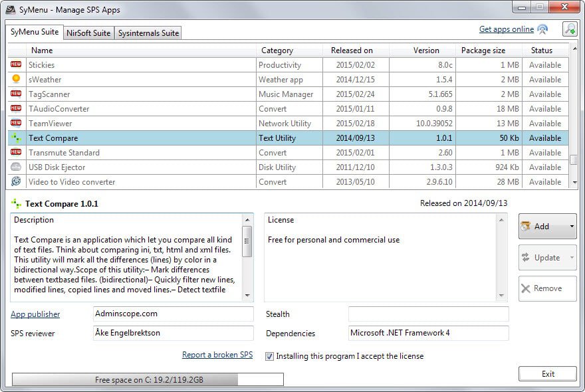Switch to the SyMenu Suite tab
Image resolution: width=585 pixels, height=392 pixels.
click(35, 32)
